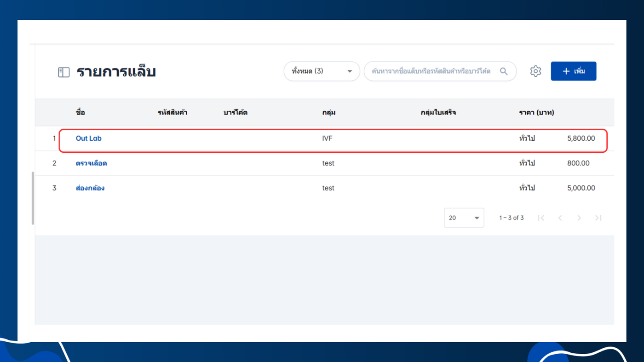Click the search magnifier icon

click(504, 71)
